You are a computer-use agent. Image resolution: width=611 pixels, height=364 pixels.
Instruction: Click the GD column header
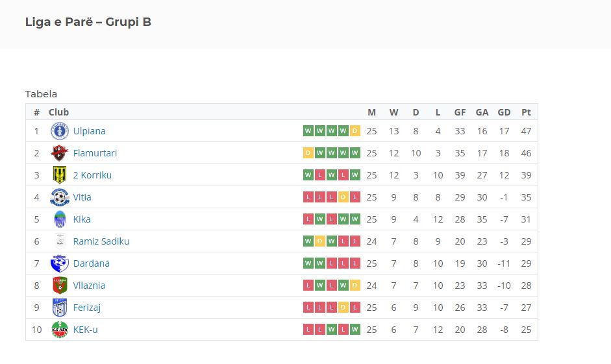[x=504, y=112]
